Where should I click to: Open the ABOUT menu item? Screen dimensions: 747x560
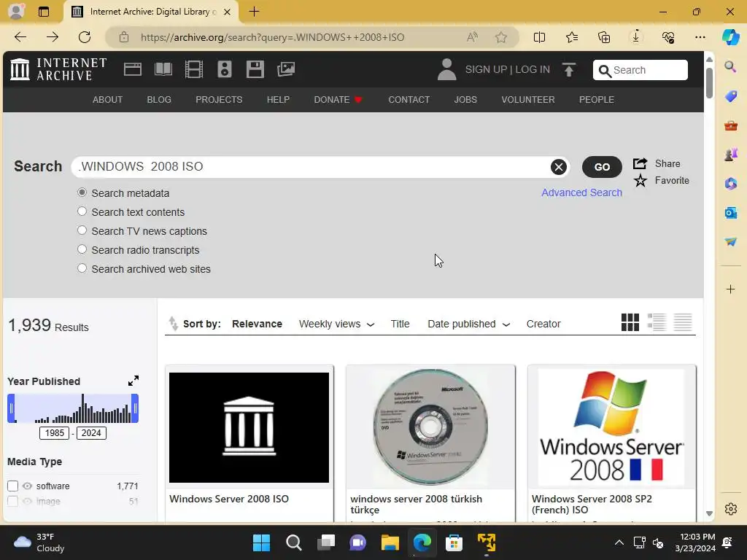[108, 99]
